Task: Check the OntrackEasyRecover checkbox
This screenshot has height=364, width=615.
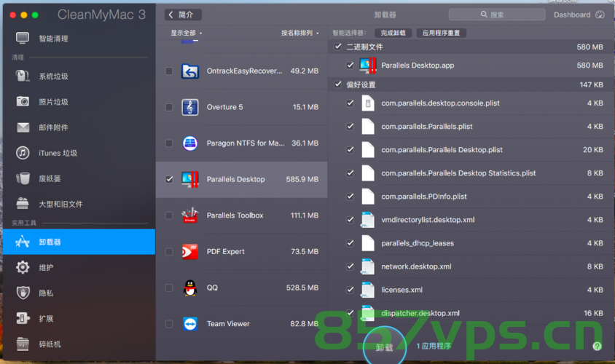Action: click(169, 71)
